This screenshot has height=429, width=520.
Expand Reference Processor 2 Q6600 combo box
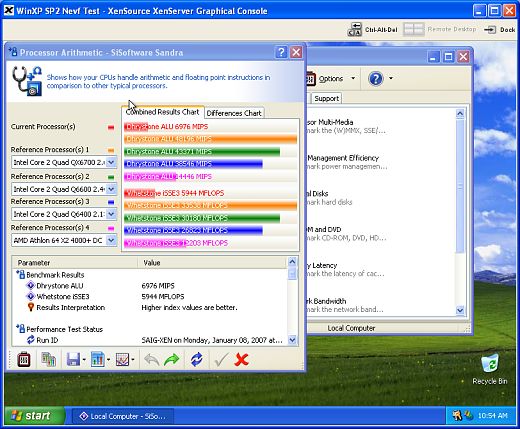(111, 189)
